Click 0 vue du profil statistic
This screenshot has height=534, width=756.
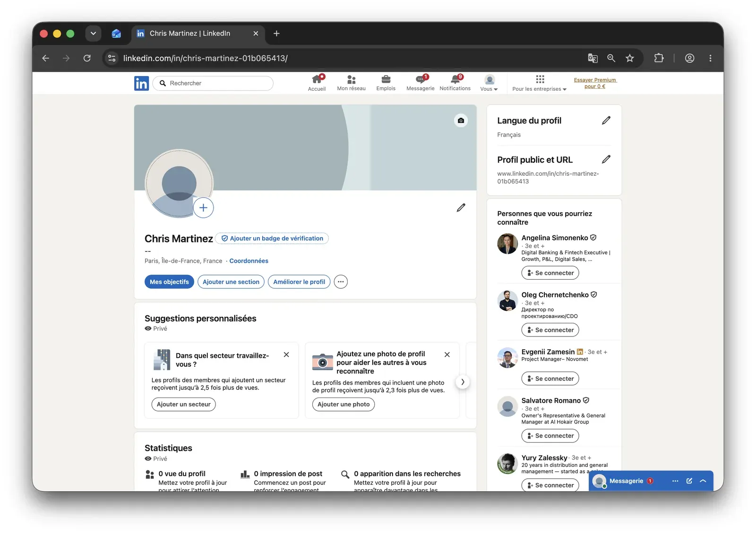pyautogui.click(x=182, y=474)
